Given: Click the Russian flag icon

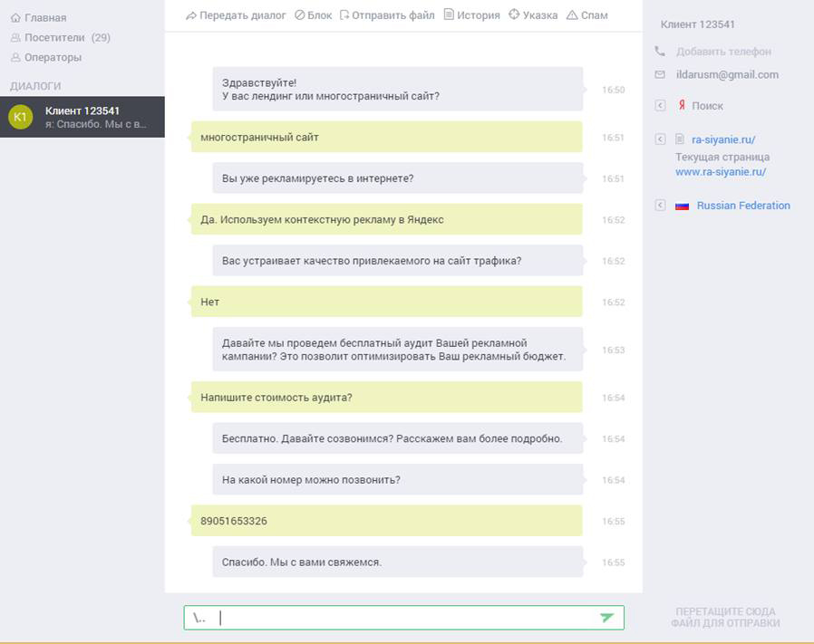Looking at the screenshot, I should [x=683, y=206].
